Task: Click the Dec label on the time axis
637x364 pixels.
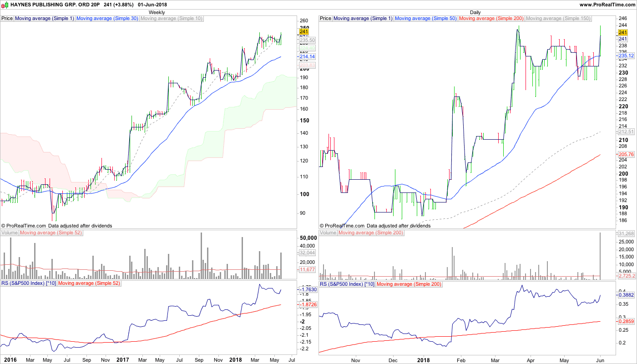Action: pyautogui.click(x=393, y=360)
